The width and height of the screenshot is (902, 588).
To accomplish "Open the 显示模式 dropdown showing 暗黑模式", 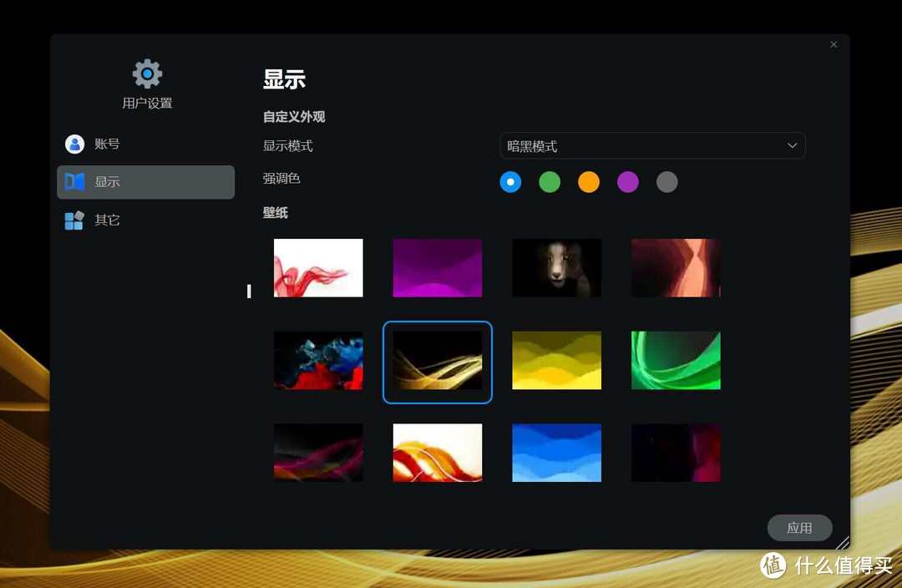I will point(652,146).
